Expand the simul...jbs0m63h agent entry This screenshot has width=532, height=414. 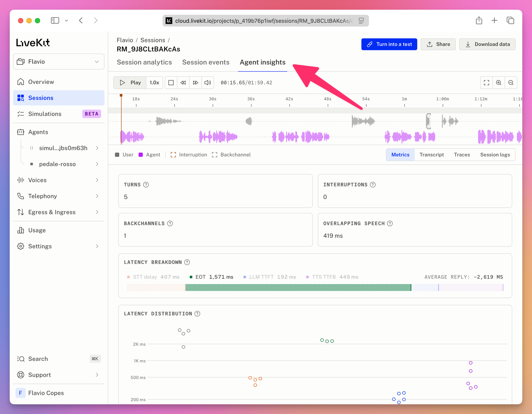pos(97,148)
